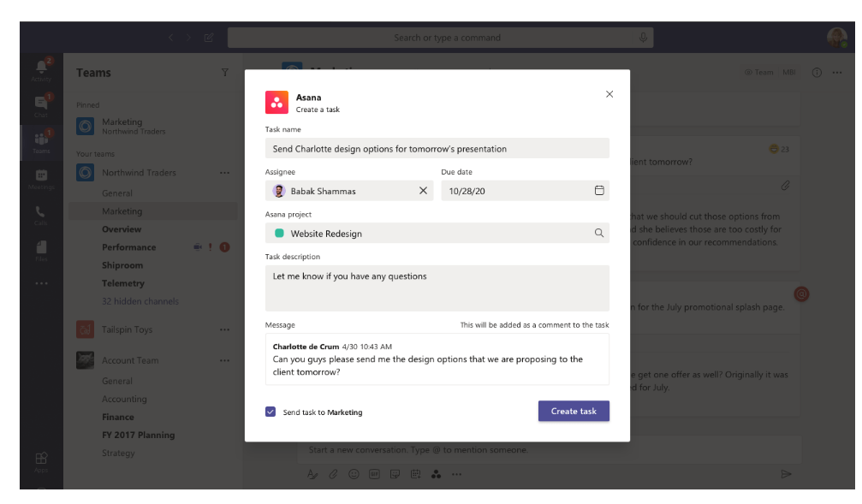Remove assignee Babak Shammas
The image size is (862, 504).
point(423,191)
